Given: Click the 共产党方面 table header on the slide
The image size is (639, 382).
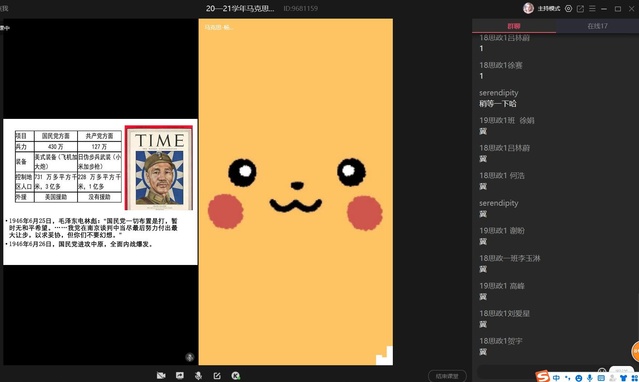Looking at the screenshot, I should point(99,136).
